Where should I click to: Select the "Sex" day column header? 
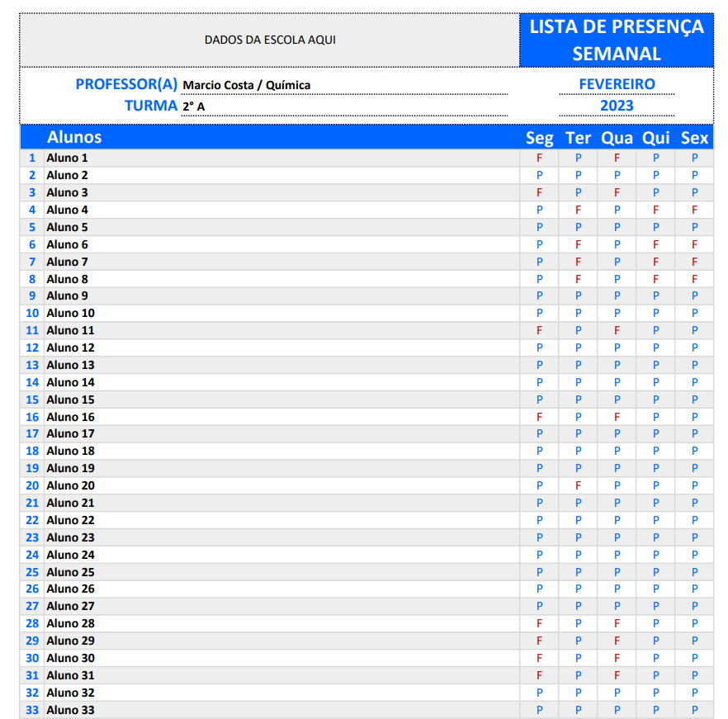tap(695, 138)
